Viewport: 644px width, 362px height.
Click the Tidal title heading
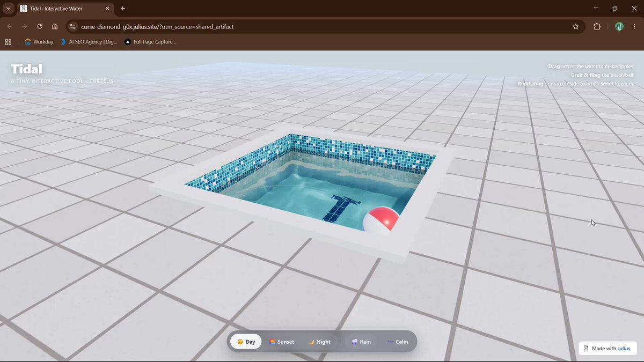(26, 69)
